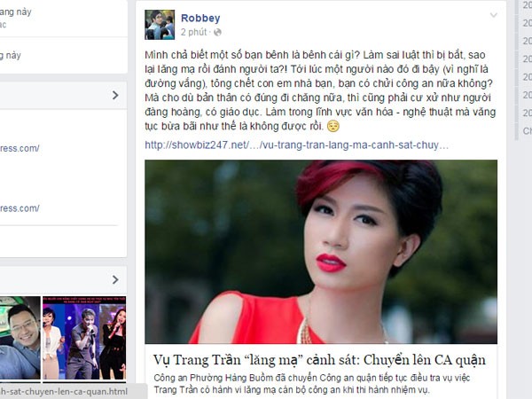
Task: Expand the photos section arrow
Action: 115,279
